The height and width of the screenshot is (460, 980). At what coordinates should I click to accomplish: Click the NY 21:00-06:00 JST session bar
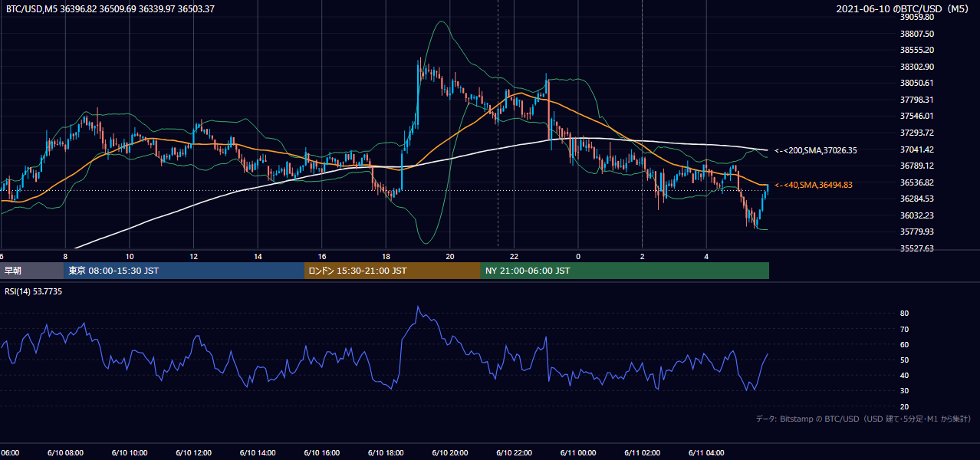pos(625,271)
